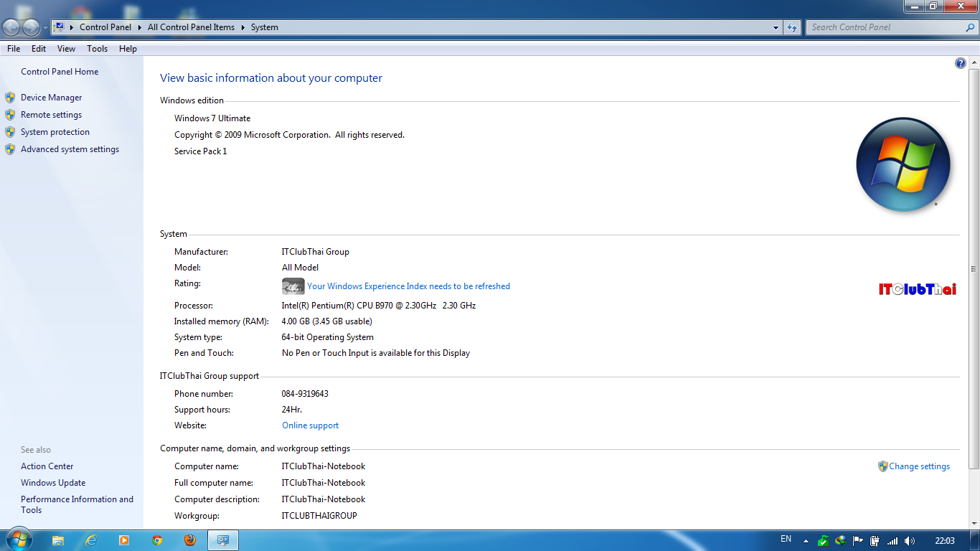Click the System window taskbar button
Viewport: 980px width, 551px height.
223,540
